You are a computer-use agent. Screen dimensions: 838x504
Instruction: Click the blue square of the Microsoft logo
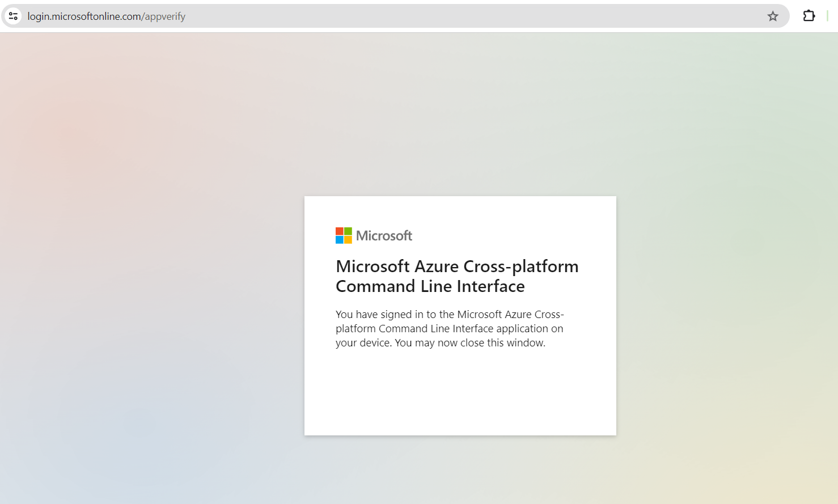click(340, 240)
